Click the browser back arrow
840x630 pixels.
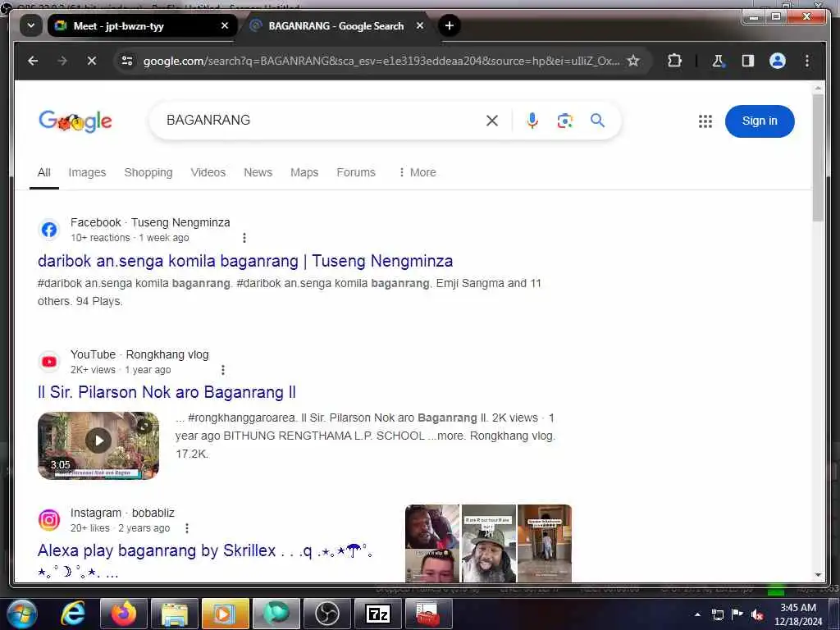[33, 61]
